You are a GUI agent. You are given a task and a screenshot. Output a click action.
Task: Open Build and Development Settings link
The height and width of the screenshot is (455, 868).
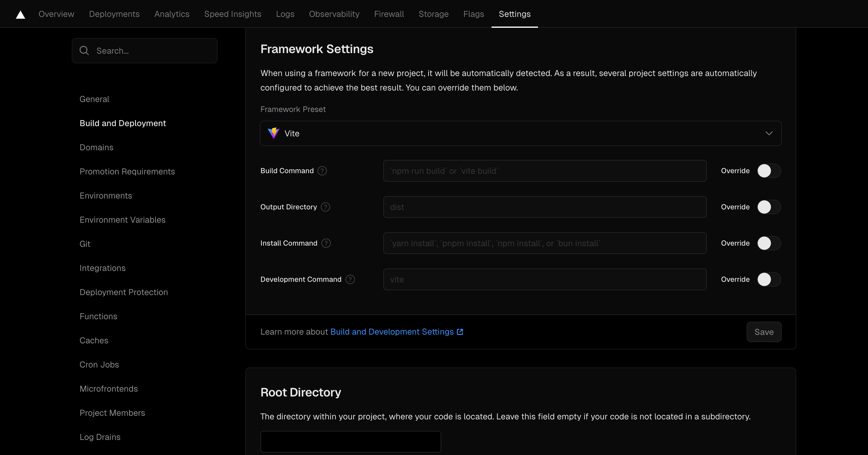coord(392,332)
